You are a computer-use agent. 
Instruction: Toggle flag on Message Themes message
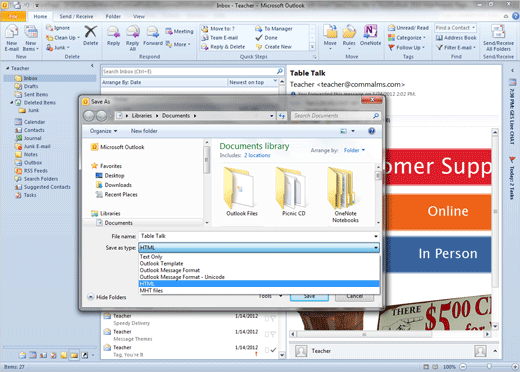pyautogui.click(x=273, y=334)
